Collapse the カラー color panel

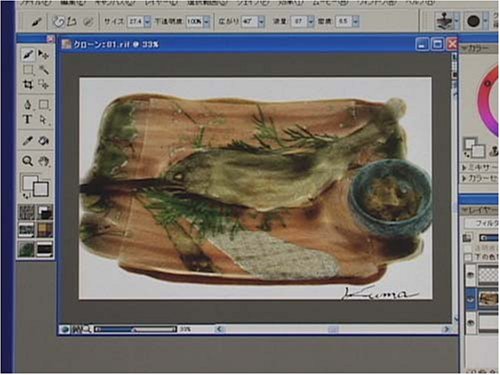click(x=464, y=49)
